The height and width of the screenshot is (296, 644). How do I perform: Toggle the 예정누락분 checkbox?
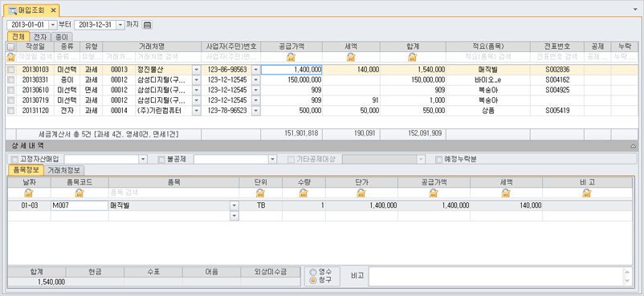tap(438, 159)
